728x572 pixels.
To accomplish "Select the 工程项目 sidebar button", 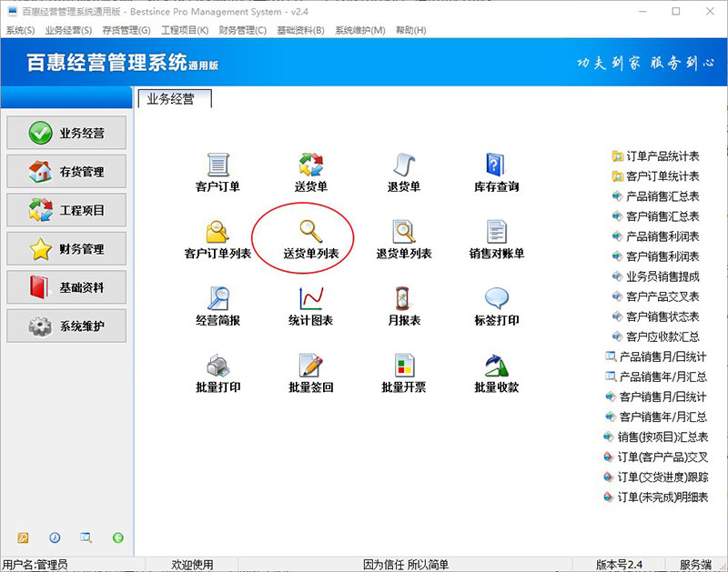I will point(66,210).
